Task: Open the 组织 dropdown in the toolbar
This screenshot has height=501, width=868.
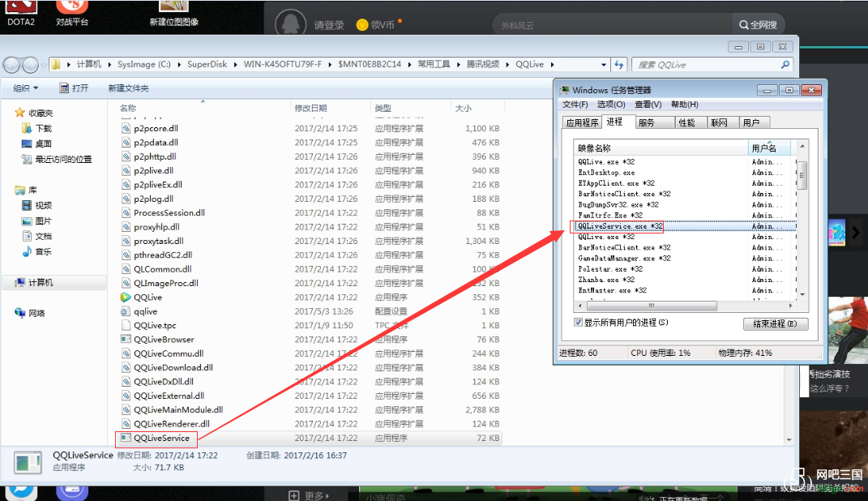Action: pos(26,88)
